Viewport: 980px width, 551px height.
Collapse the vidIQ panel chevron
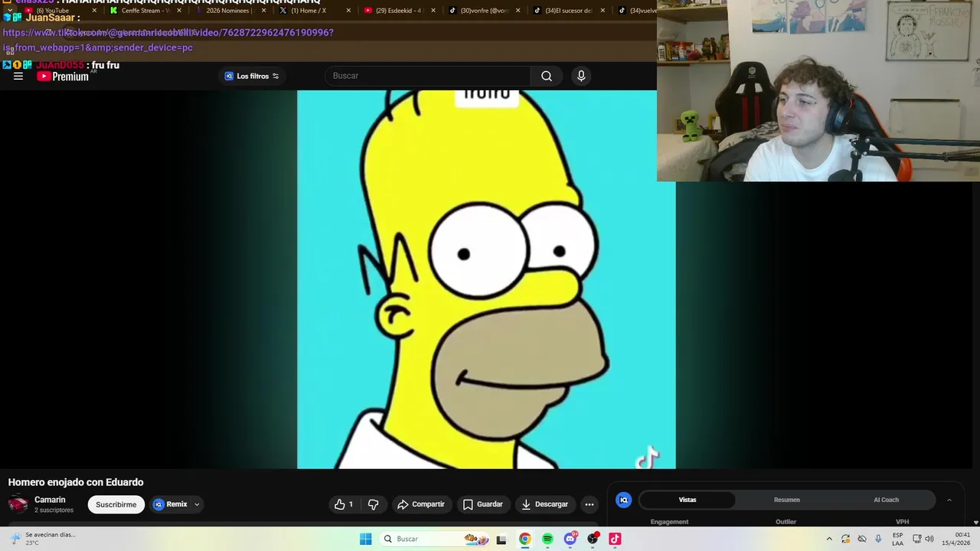tap(949, 500)
